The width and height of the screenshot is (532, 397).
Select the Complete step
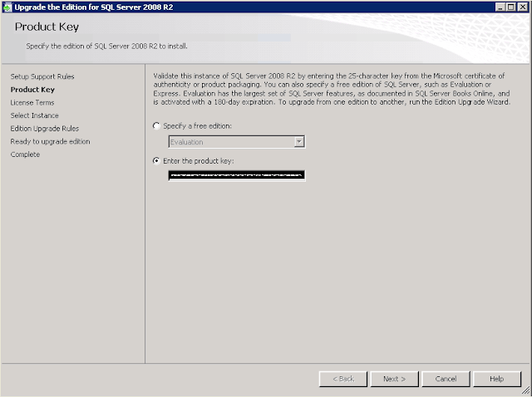pos(25,154)
